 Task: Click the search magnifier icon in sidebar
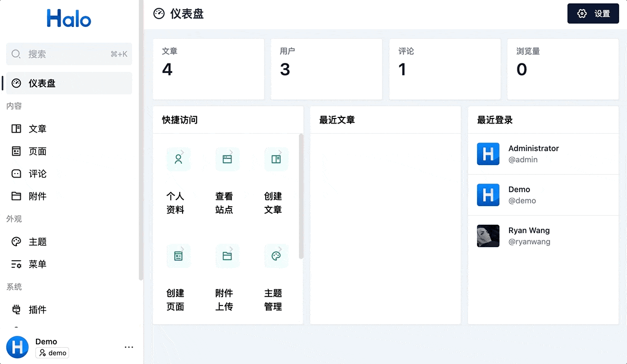pyautogui.click(x=16, y=54)
